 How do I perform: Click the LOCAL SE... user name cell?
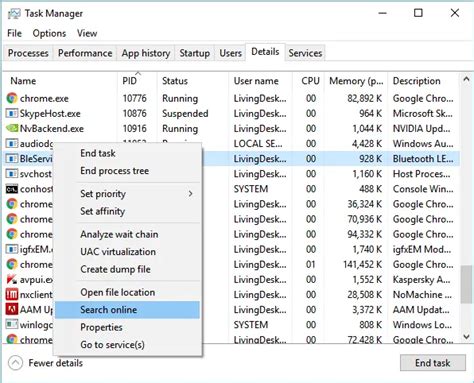258,144
